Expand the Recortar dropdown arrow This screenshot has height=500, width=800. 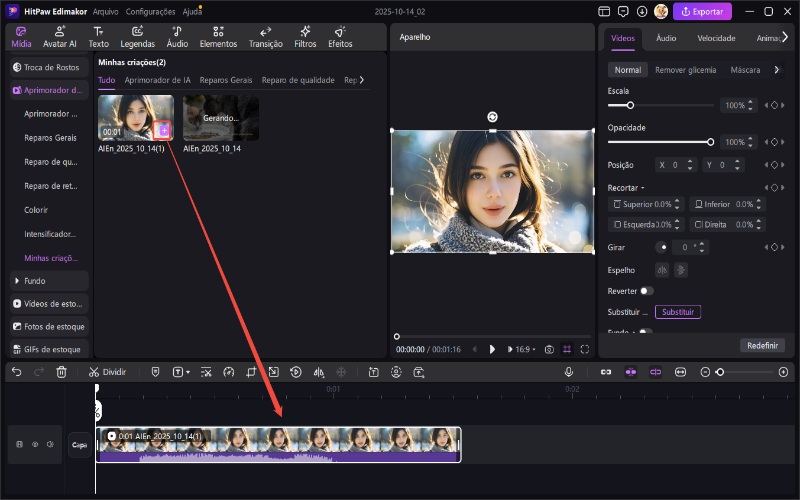642,188
